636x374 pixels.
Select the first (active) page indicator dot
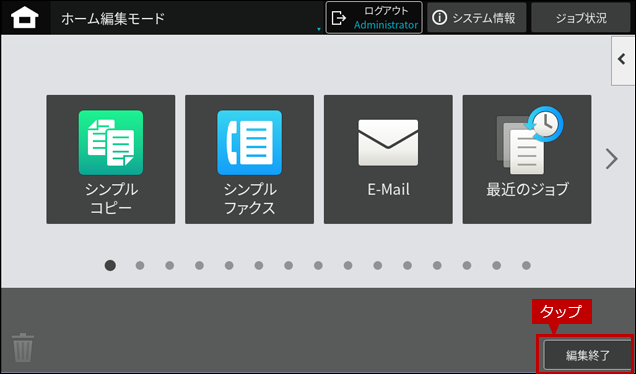pos(110,265)
